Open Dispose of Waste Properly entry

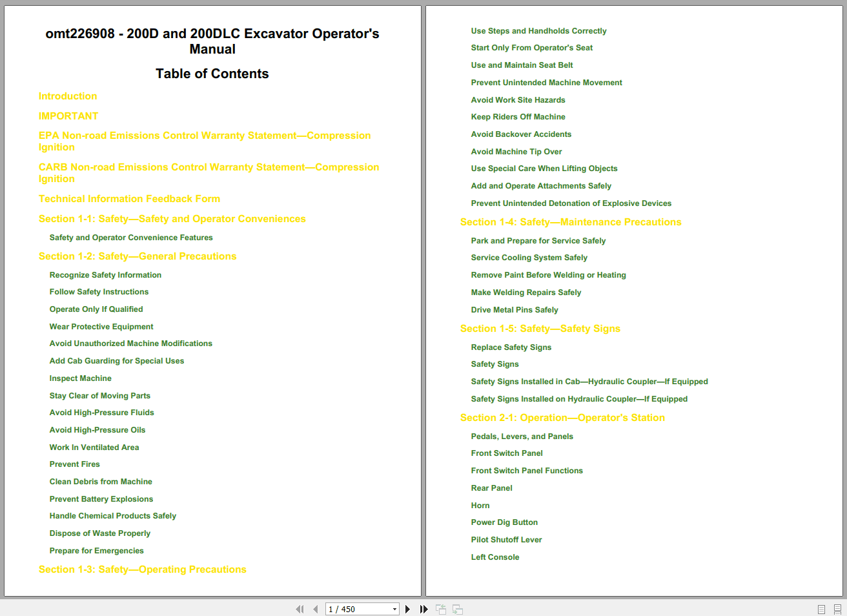100,533
